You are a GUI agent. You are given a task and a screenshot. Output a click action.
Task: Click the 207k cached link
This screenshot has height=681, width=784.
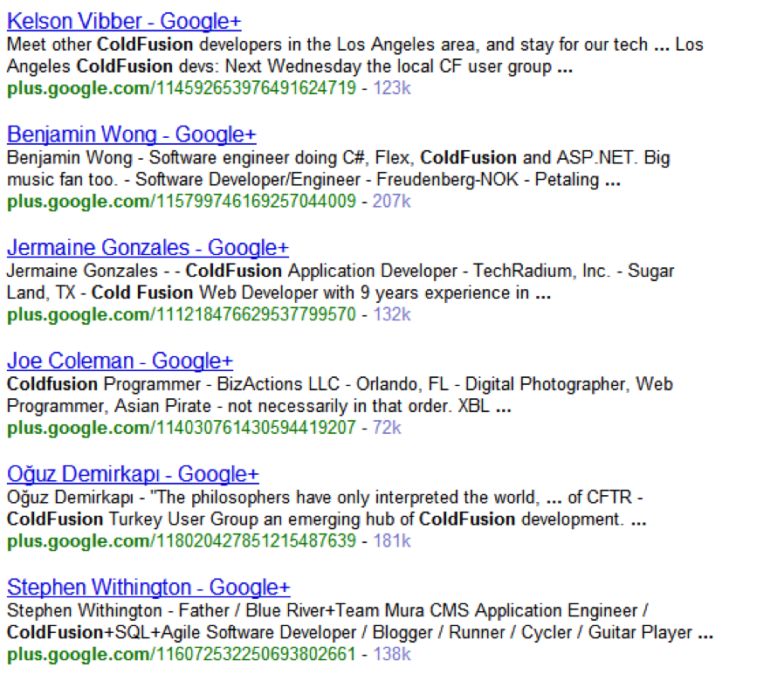(392, 201)
